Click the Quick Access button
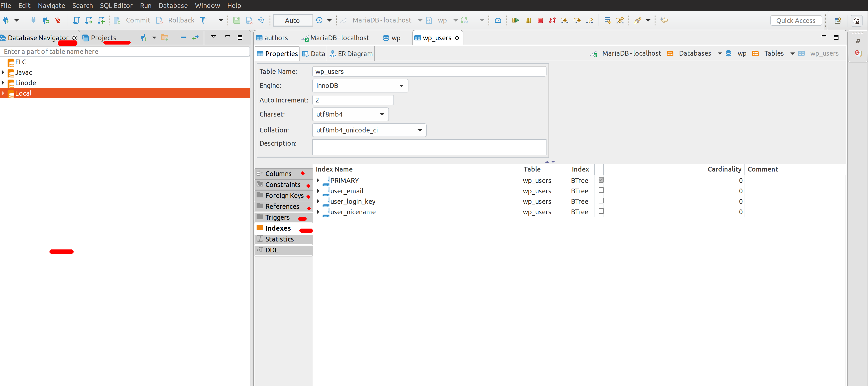The height and width of the screenshot is (386, 868). (796, 20)
